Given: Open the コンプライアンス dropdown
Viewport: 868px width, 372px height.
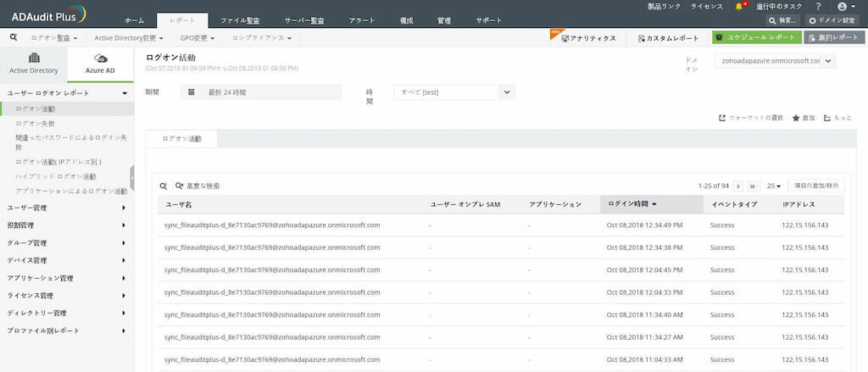Looking at the screenshot, I should [x=261, y=38].
